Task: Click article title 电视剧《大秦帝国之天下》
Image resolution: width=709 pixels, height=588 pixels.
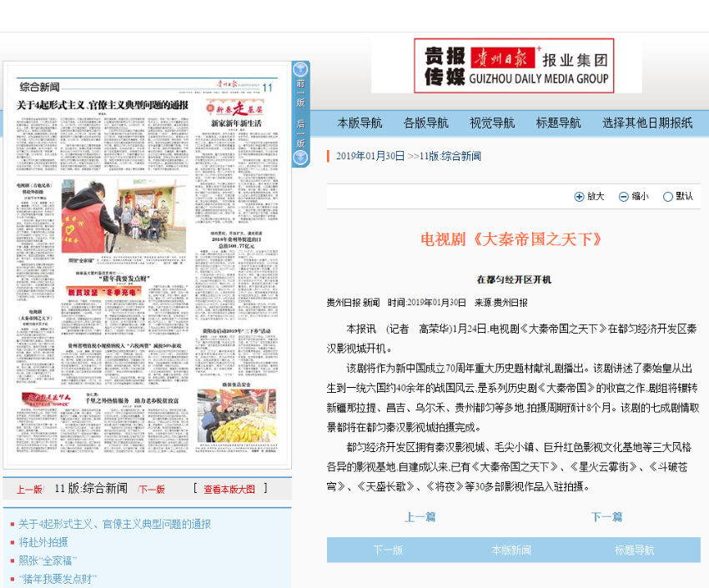Action: click(x=511, y=239)
